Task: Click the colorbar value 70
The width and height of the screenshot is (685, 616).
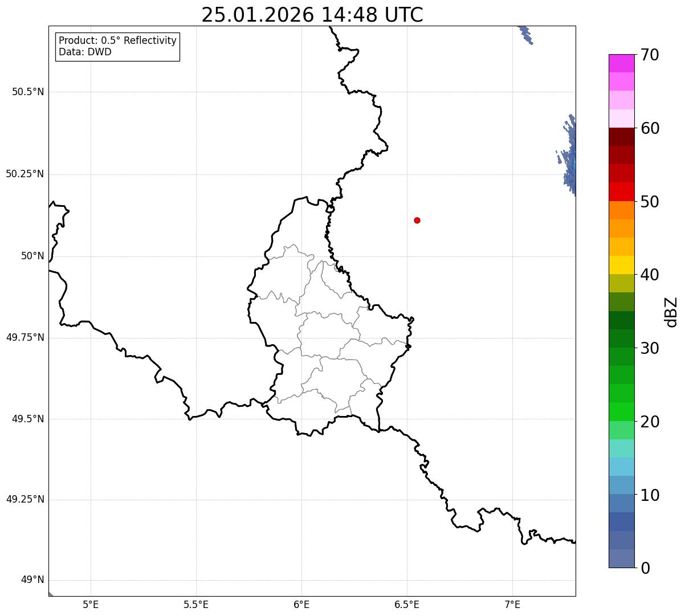Action: [650, 55]
